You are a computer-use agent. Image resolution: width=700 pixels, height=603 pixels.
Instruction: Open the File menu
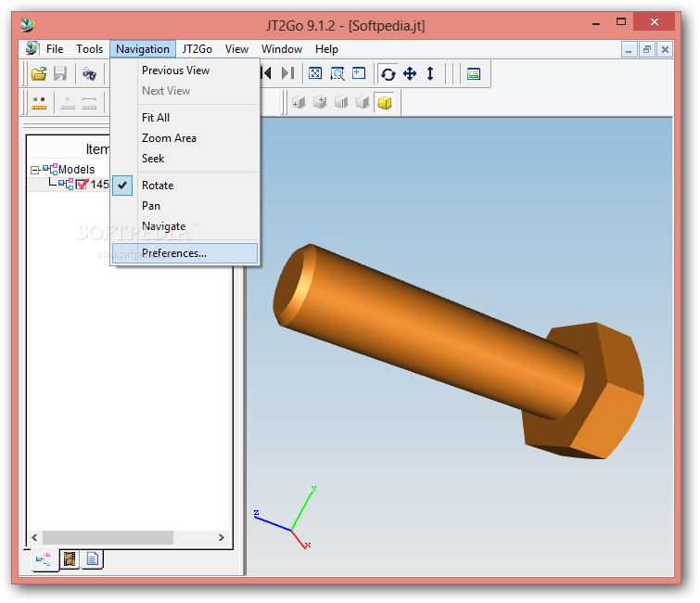point(55,48)
